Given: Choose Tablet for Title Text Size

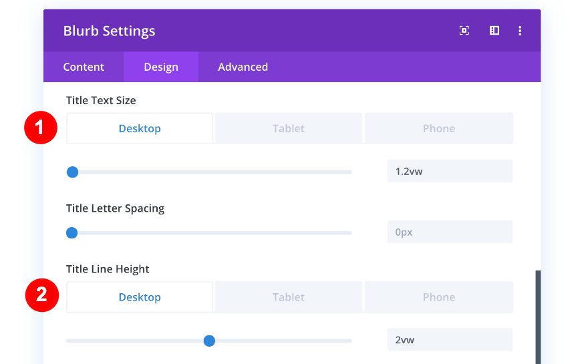Looking at the screenshot, I should pos(289,128).
